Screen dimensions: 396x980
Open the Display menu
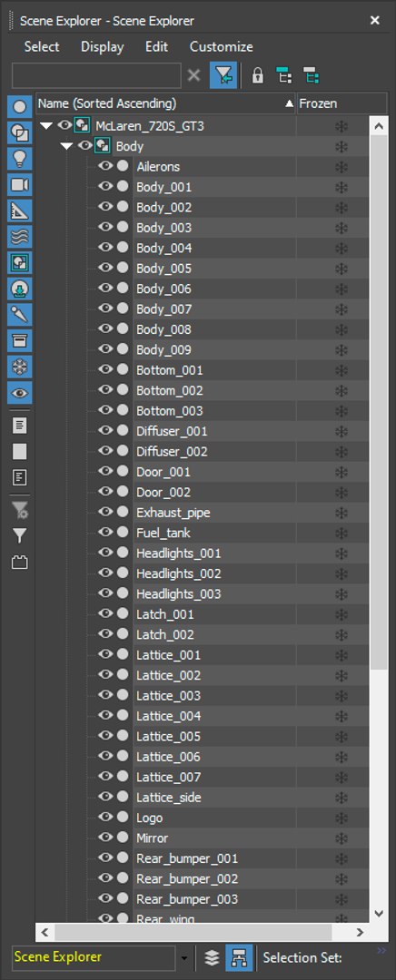[103, 47]
